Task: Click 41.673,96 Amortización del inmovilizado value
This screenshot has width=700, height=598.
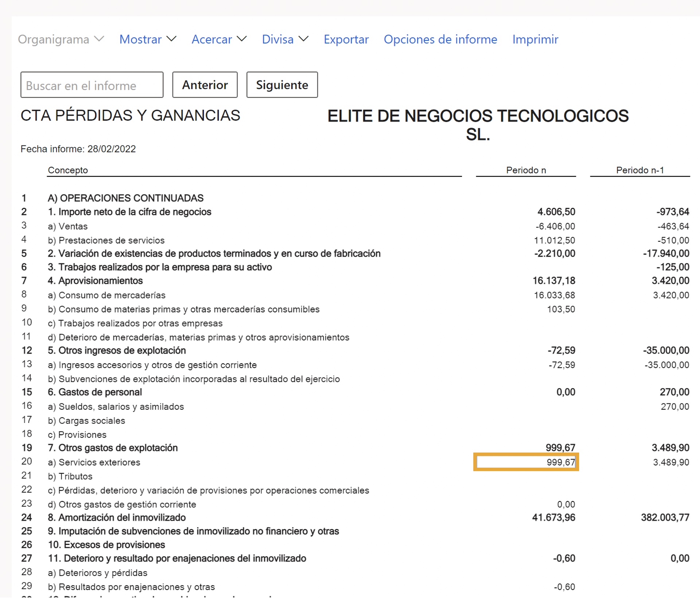Action: click(x=554, y=518)
